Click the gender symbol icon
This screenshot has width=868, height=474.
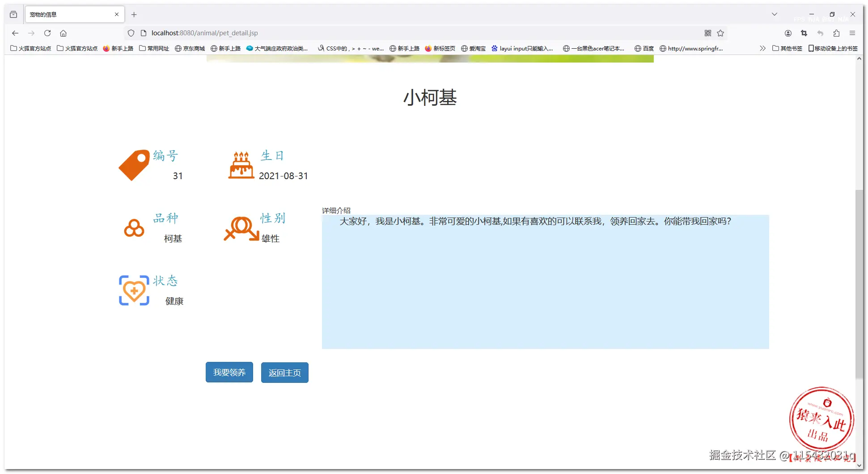[x=241, y=228]
